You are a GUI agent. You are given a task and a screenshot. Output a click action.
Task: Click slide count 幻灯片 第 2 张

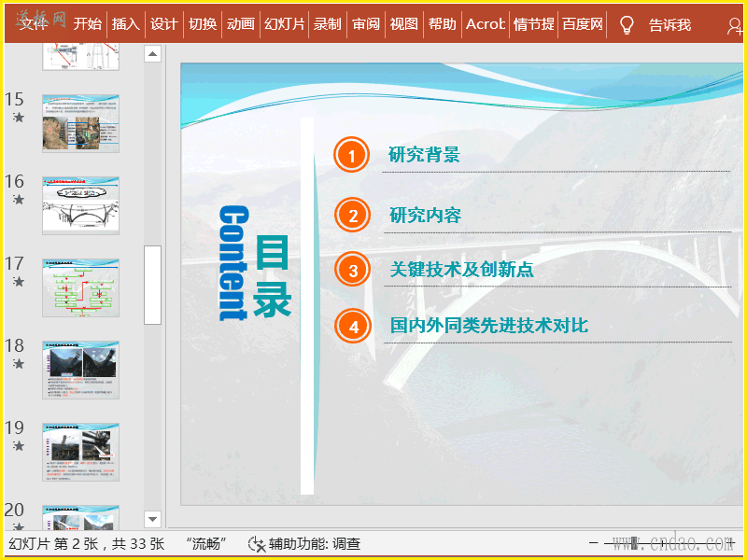tap(86, 543)
